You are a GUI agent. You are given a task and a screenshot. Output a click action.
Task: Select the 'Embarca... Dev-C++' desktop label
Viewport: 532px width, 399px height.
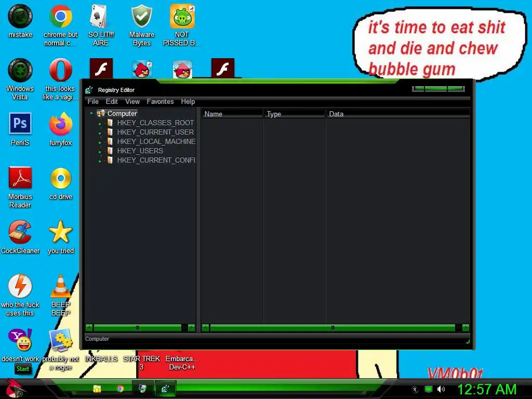(182, 363)
